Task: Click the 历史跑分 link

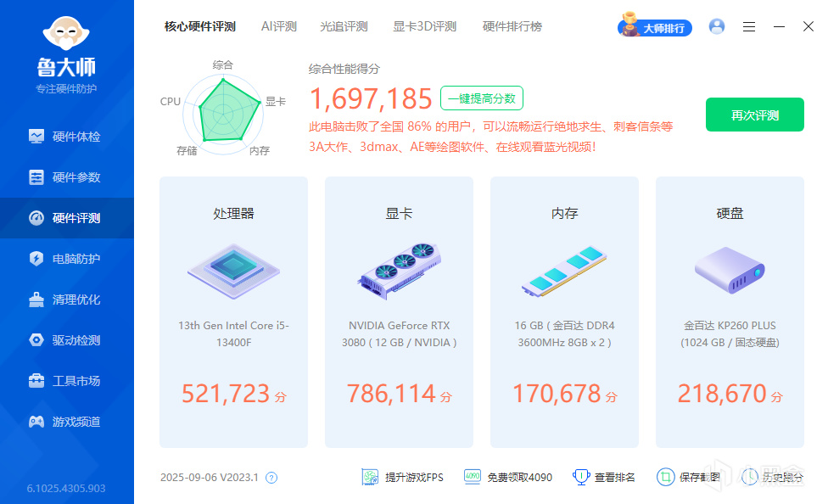Action: click(772, 477)
